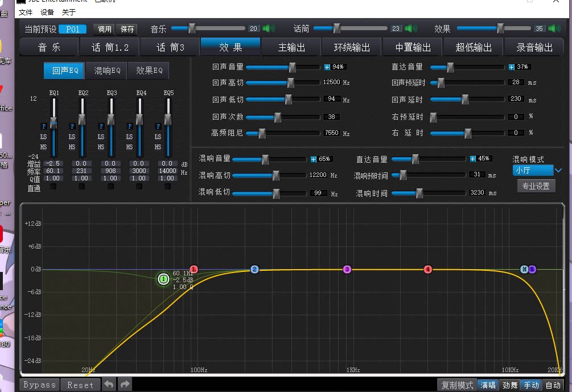Click the Reset button
Image resolution: width=572 pixels, height=392 pixels.
80,385
